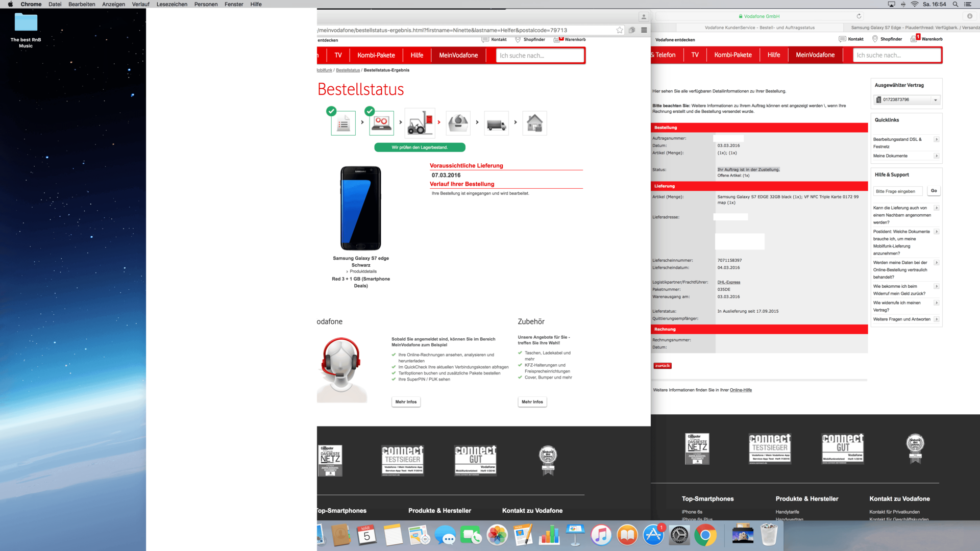
Task: Focus the Chrome window Ich suche nach search field
Action: click(x=540, y=56)
